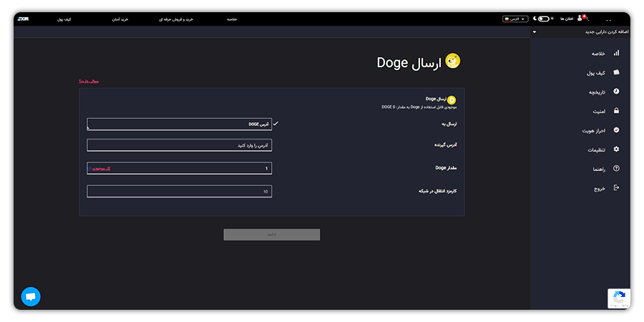Viewport: 644px width, 322px height.
Task: Click the info circle beside کل موجودی
Action: (x=89, y=169)
